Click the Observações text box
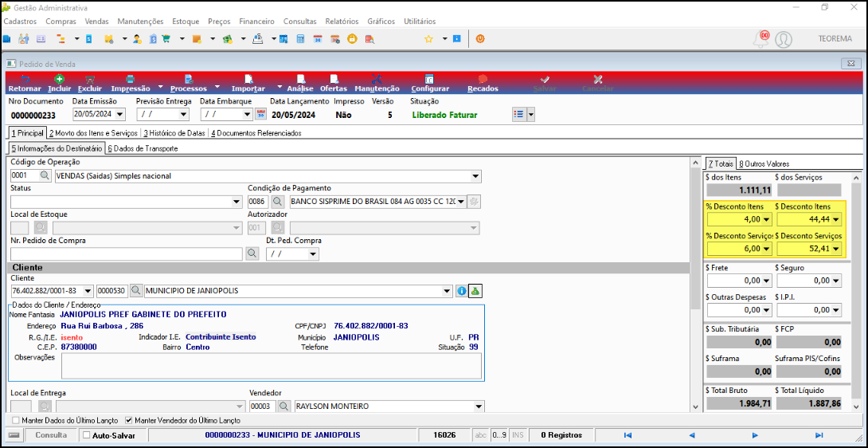This screenshot has width=868, height=448. tap(272, 366)
